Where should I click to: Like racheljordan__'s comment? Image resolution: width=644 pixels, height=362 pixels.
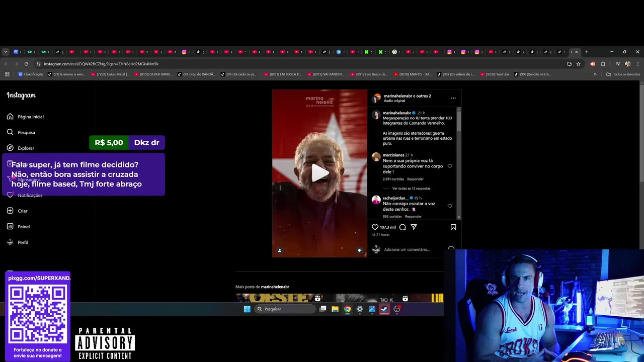coord(450,206)
